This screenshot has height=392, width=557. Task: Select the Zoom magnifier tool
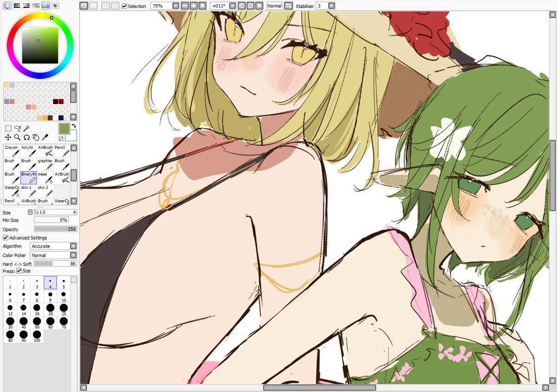[x=17, y=137]
